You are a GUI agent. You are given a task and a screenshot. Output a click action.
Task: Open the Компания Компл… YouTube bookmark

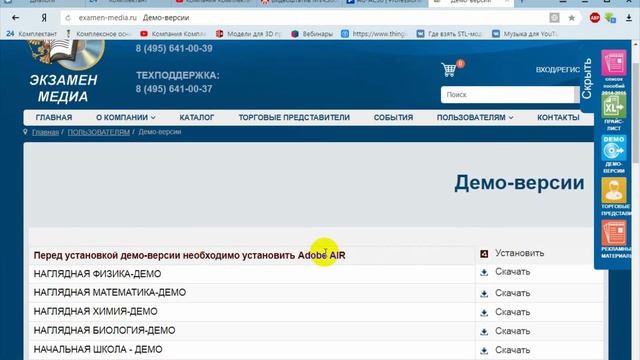coord(173,33)
